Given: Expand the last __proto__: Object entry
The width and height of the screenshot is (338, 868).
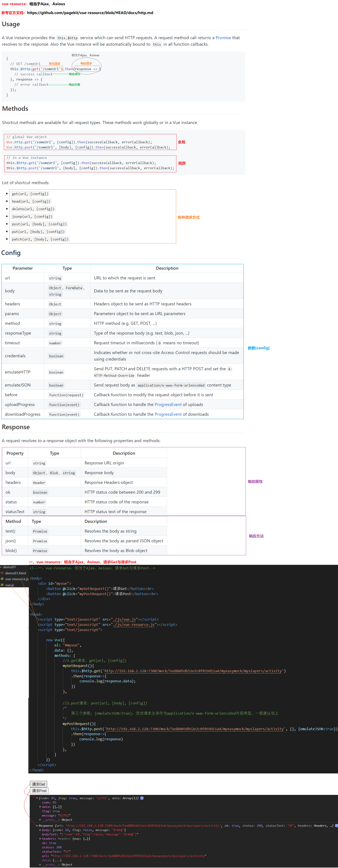Looking at the screenshot, I should (40, 865).
